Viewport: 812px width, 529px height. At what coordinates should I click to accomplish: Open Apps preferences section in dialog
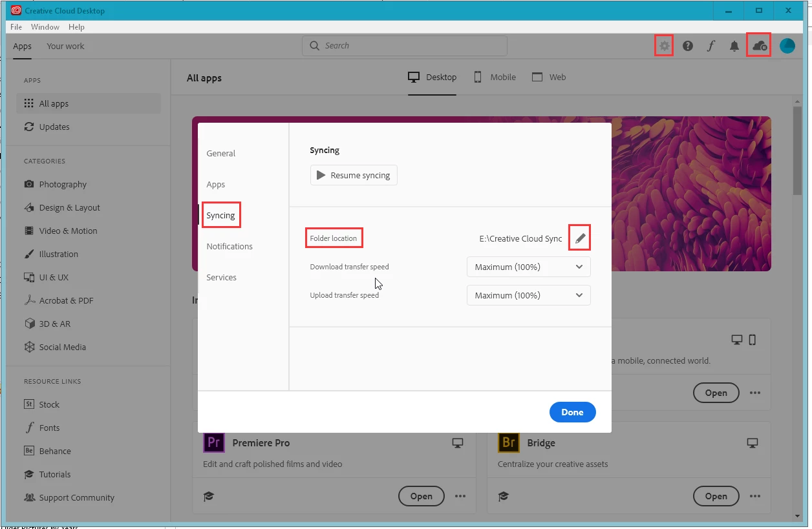(216, 184)
